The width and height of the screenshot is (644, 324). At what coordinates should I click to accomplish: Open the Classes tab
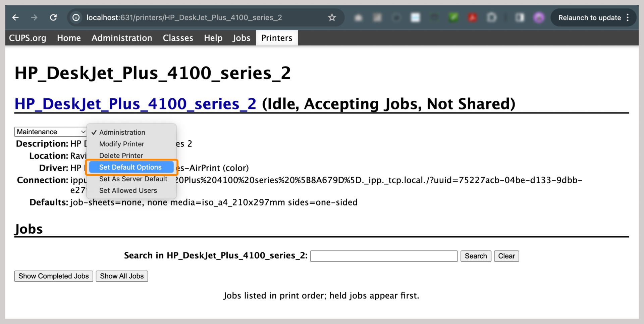pyautogui.click(x=178, y=38)
